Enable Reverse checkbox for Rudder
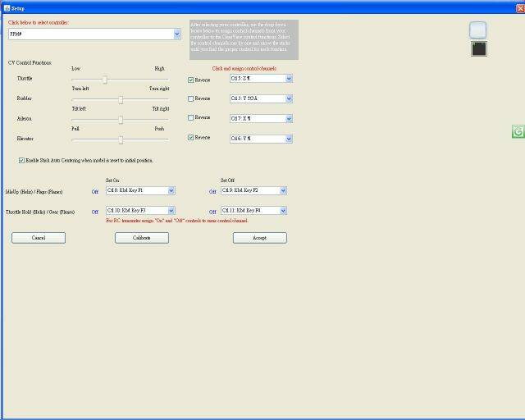525x420 pixels. click(x=191, y=98)
